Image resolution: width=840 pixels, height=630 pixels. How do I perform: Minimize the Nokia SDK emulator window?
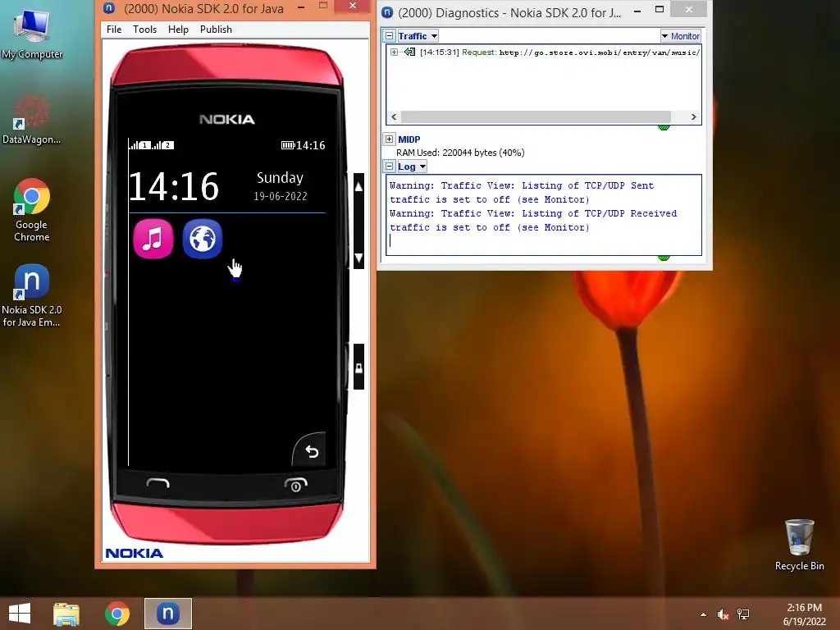point(301,7)
